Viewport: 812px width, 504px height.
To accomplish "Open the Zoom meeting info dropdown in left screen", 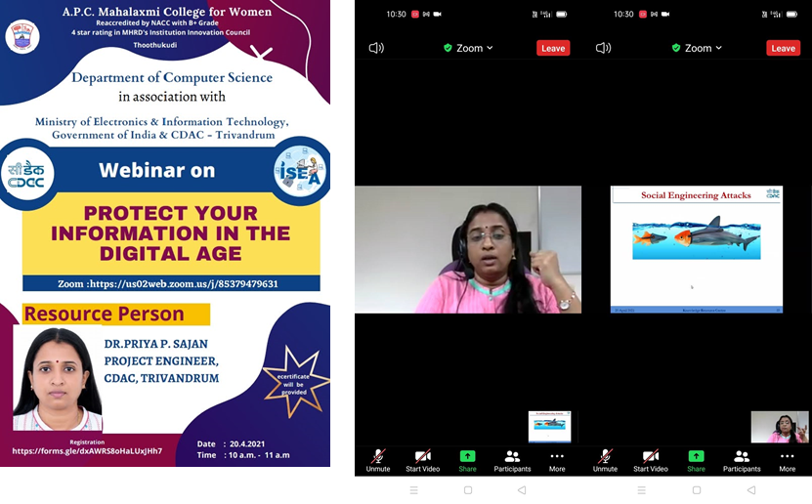I will pos(469,48).
